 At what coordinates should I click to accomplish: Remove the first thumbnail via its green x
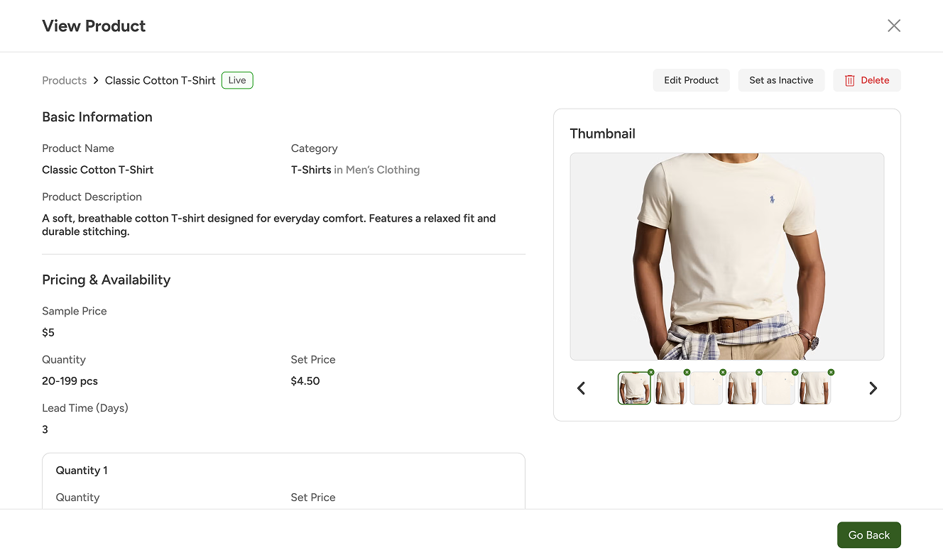[651, 372]
